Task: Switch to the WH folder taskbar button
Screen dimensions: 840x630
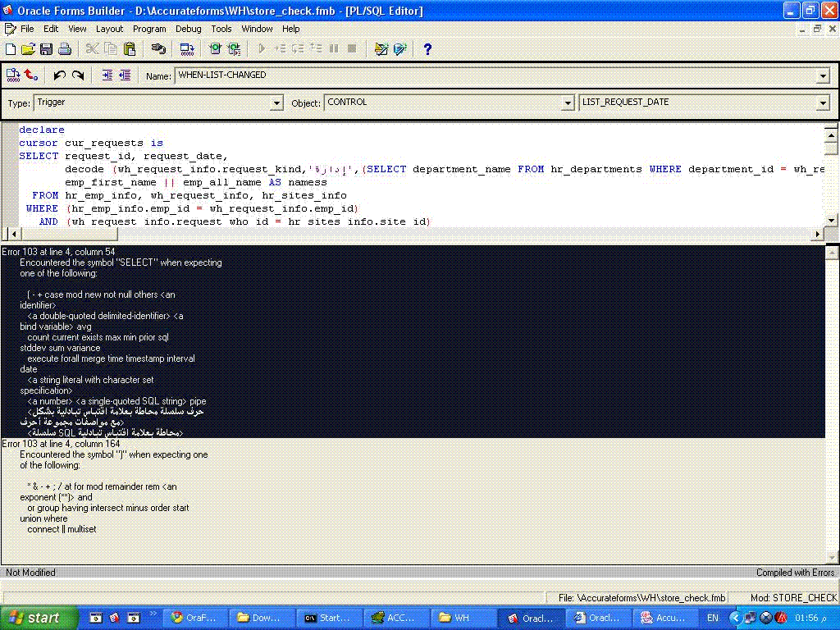Action: pos(461,619)
